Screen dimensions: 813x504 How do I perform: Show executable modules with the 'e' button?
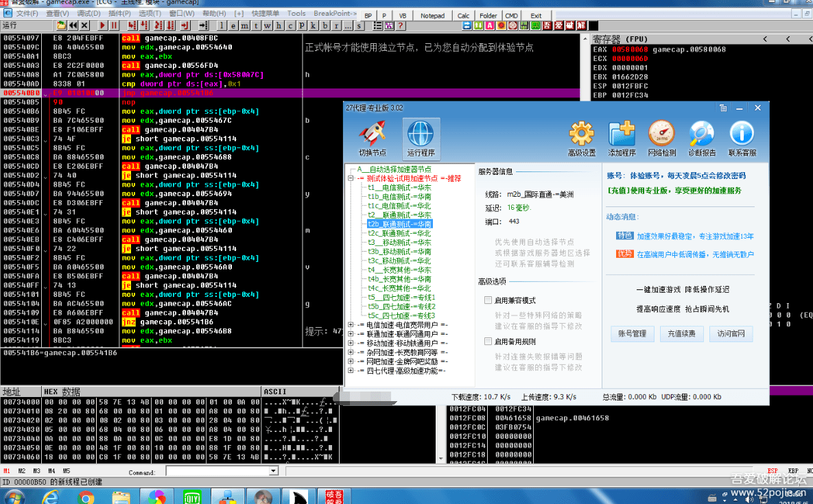coord(233,25)
